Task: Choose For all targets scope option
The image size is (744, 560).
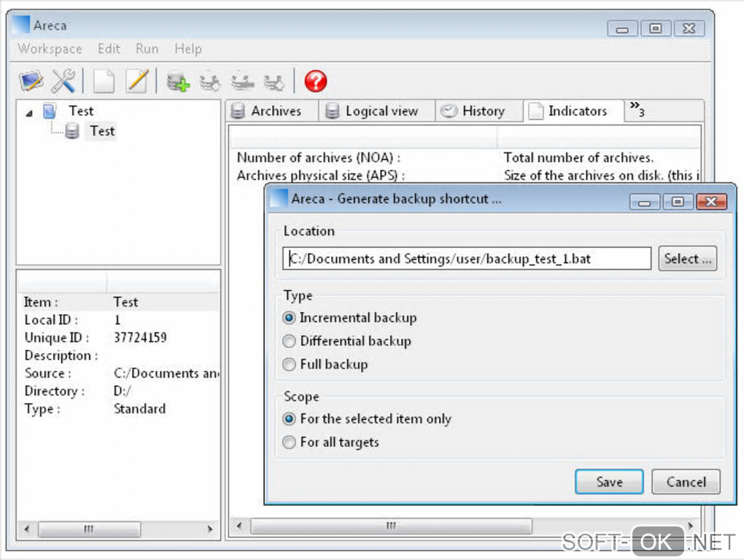Action: tap(289, 442)
